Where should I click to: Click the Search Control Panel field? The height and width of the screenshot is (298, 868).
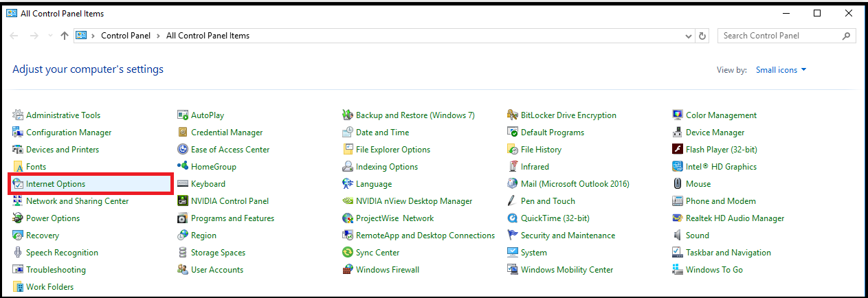coord(786,36)
